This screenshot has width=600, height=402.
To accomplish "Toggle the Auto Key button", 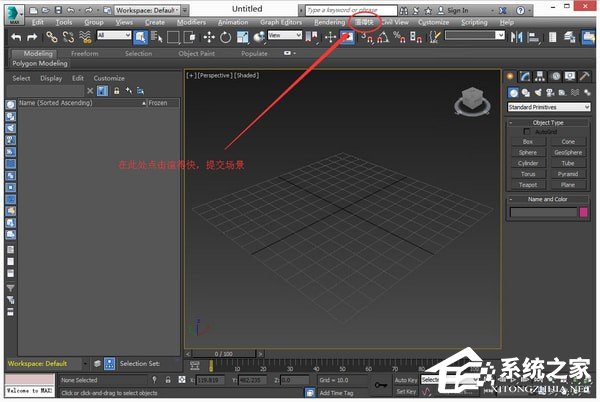I will pyautogui.click(x=405, y=380).
